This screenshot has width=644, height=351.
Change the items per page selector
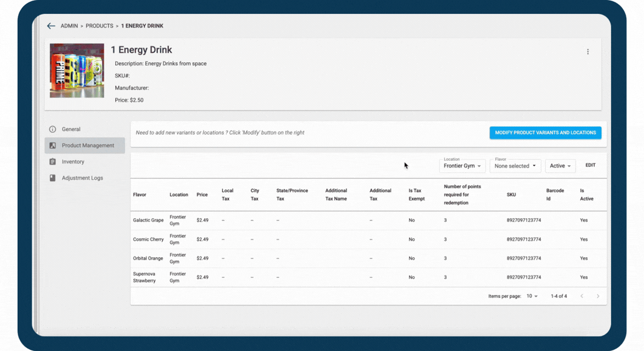click(x=532, y=296)
